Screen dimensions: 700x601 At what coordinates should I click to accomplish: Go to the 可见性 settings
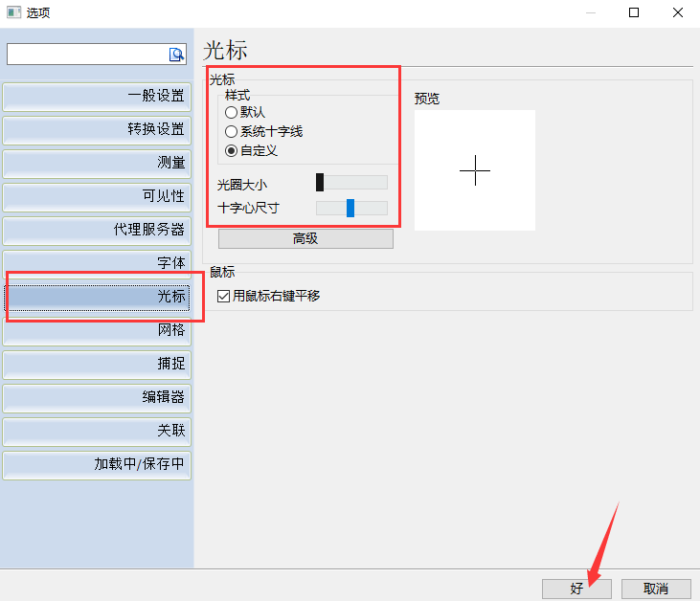(x=96, y=196)
